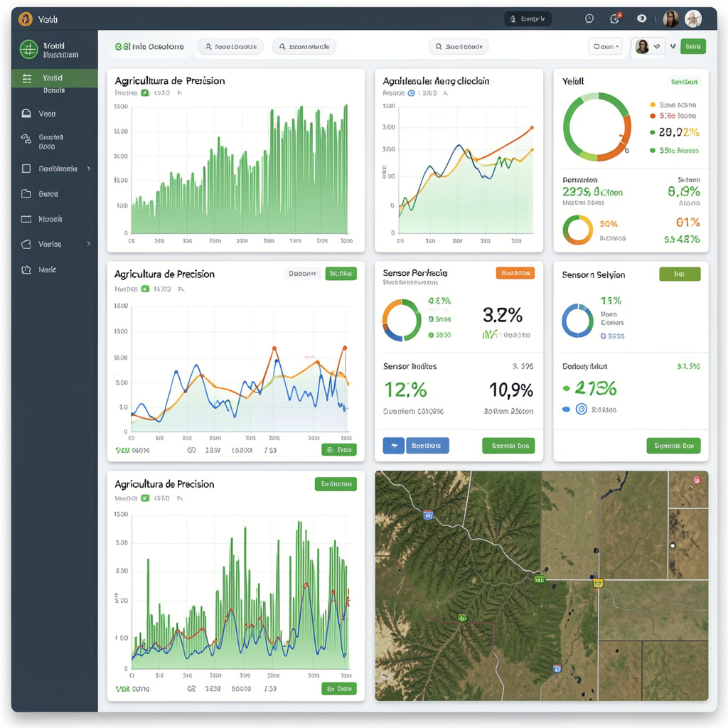Click the orange button in Sensor Perfacio card
Image resolution: width=728 pixels, height=728 pixels.
tap(515, 273)
